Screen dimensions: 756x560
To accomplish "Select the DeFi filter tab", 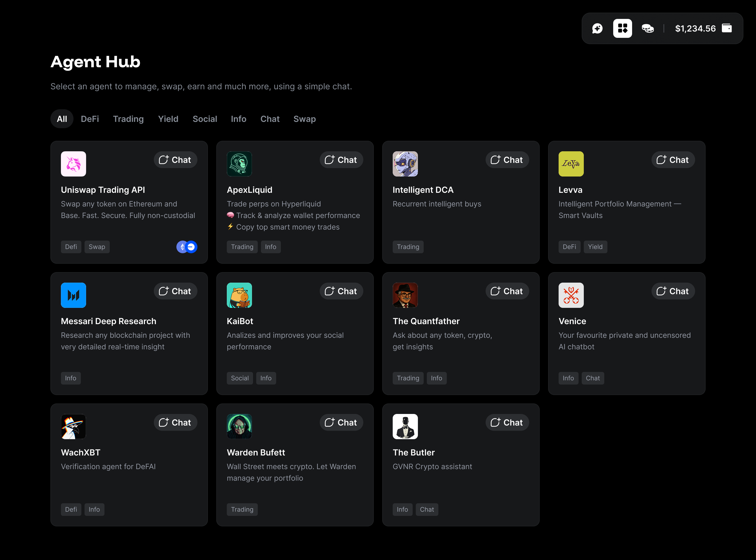I will (x=90, y=119).
